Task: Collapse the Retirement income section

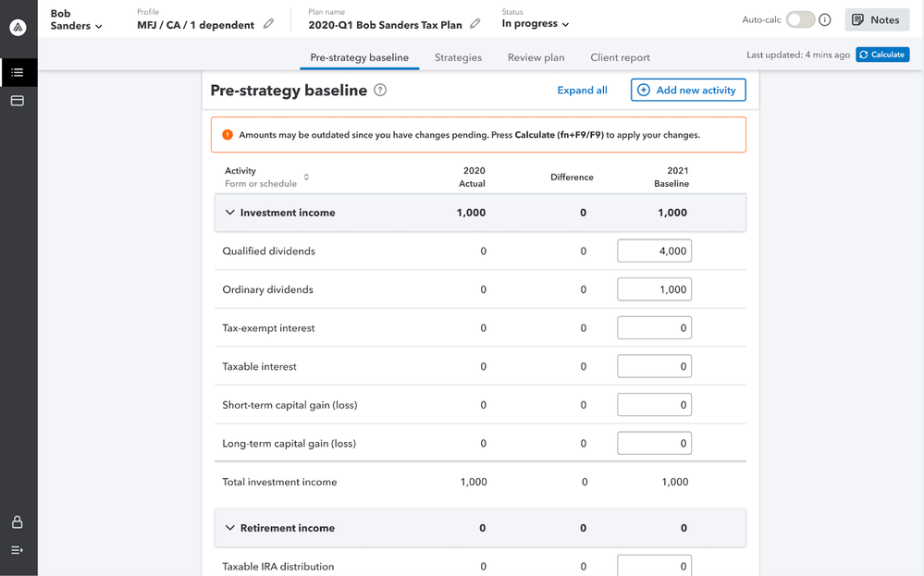Action: 230,528
